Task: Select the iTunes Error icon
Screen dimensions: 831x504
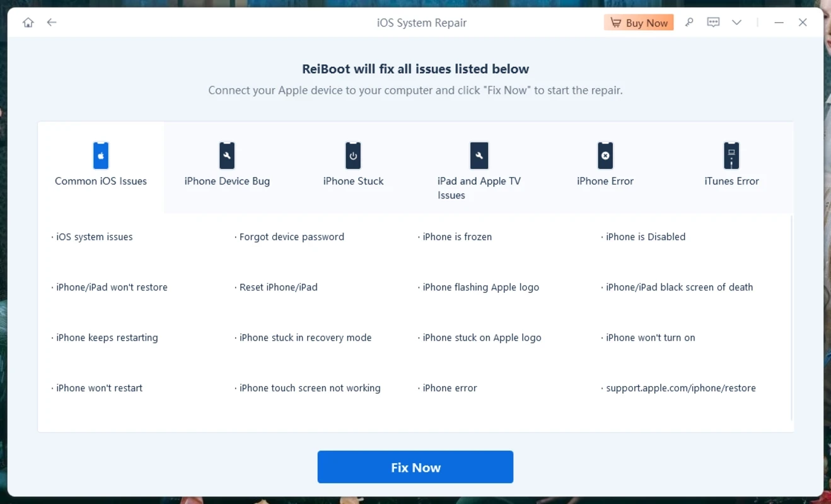Action: [731, 156]
